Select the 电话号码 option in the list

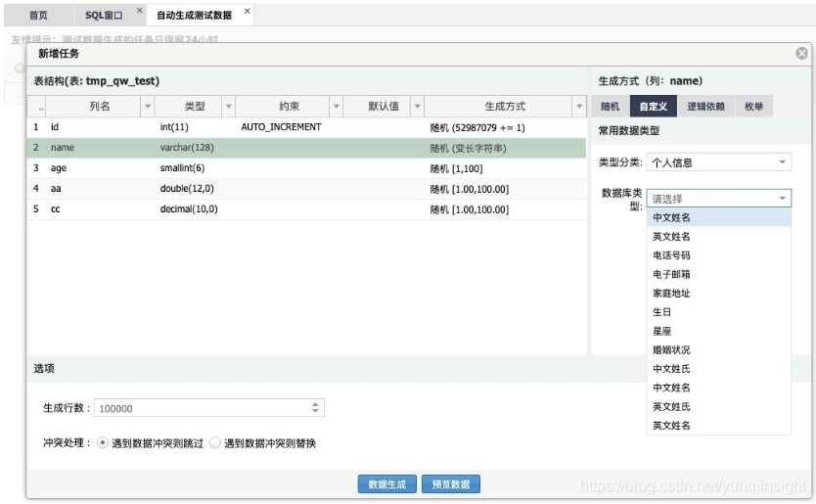(x=719, y=255)
